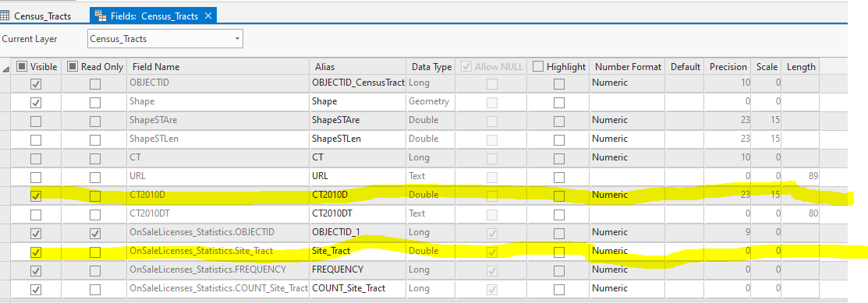Click the Length column header
The image size is (868, 303).
click(x=800, y=66)
